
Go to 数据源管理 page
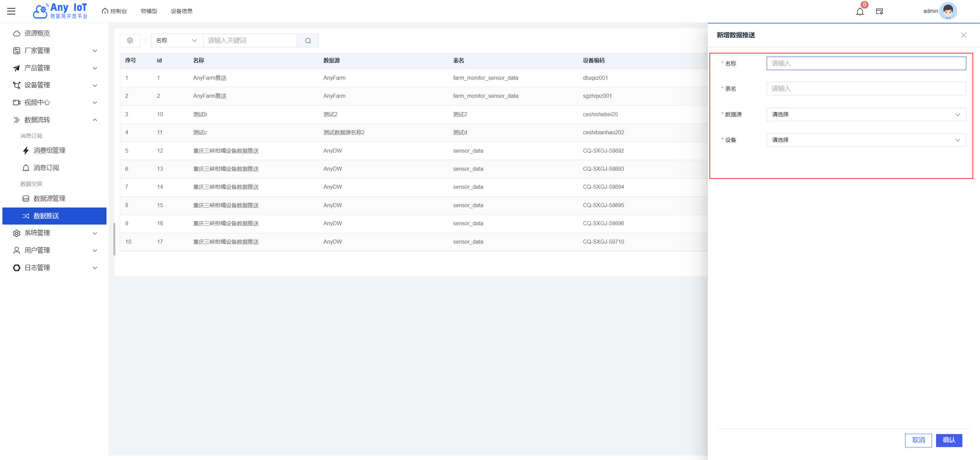pos(49,198)
